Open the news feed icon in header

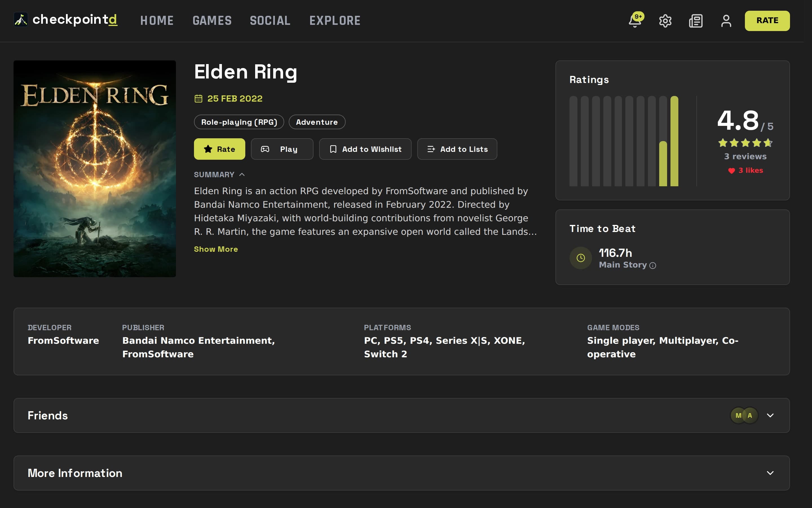pos(696,21)
